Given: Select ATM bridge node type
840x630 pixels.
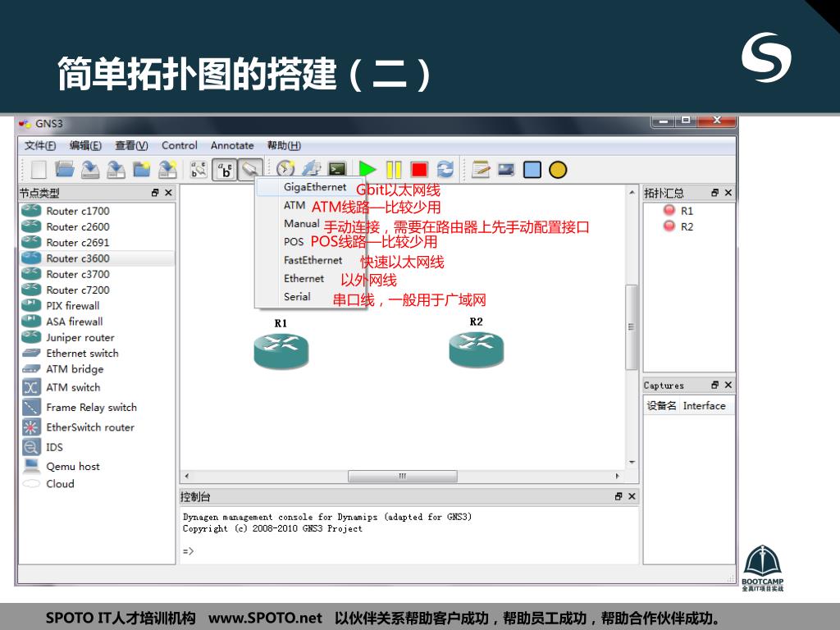Looking at the screenshot, I should click(97, 369).
